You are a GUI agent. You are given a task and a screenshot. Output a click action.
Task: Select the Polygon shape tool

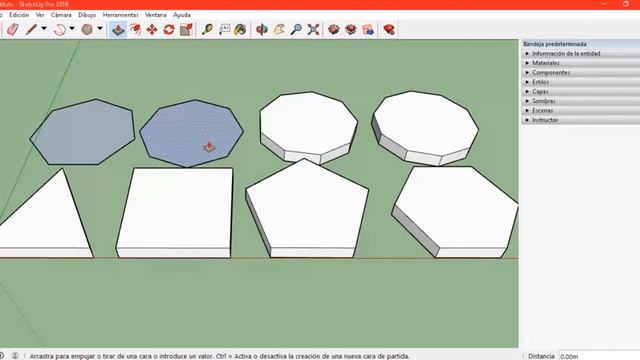click(x=87, y=29)
